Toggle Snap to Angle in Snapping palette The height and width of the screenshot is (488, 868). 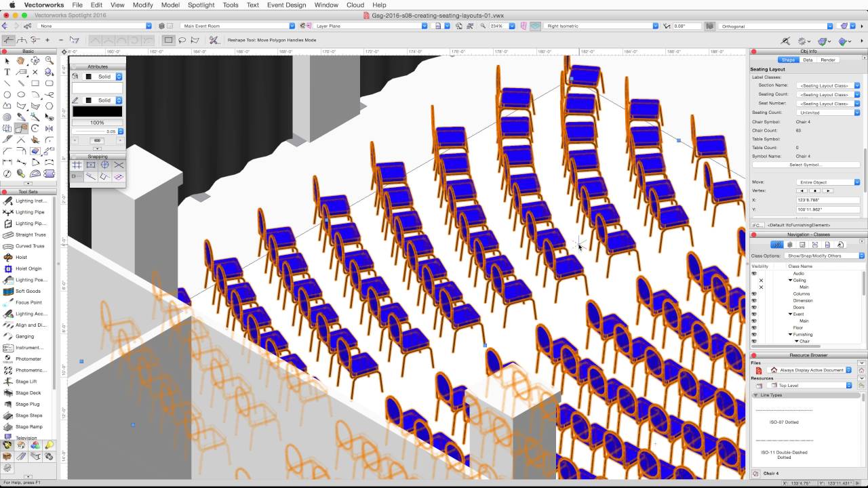pyautogui.click(x=105, y=165)
